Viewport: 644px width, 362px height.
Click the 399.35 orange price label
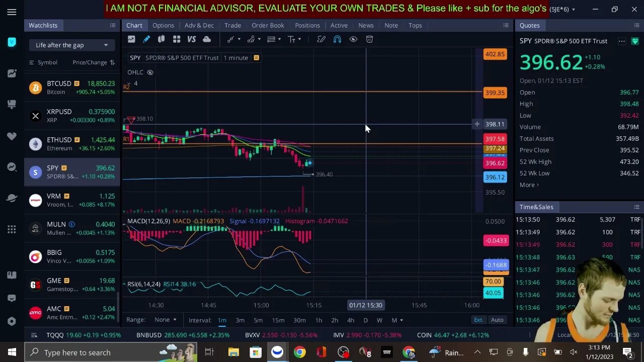point(495,93)
